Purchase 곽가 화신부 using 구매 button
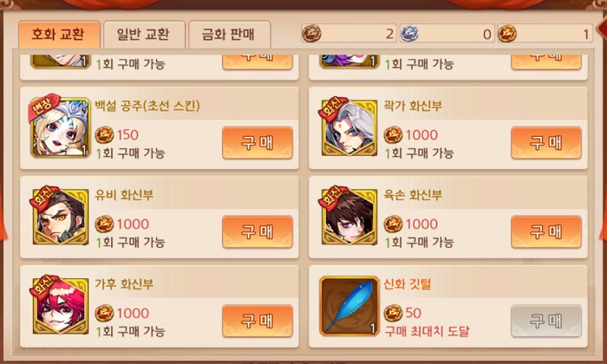This screenshot has width=607, height=364. click(x=546, y=143)
